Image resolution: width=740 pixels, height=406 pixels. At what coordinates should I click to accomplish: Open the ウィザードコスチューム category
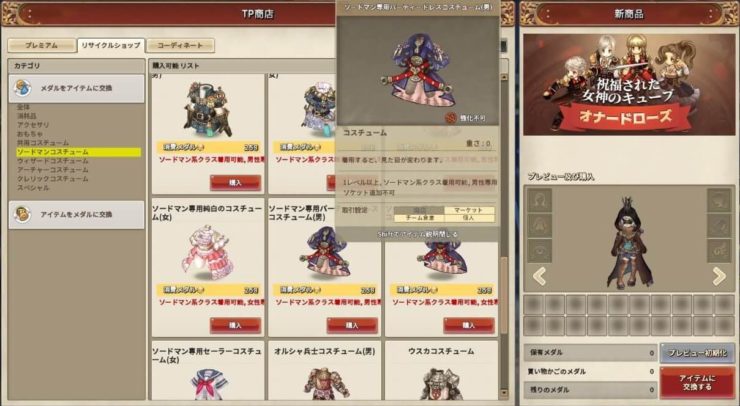[52, 161]
